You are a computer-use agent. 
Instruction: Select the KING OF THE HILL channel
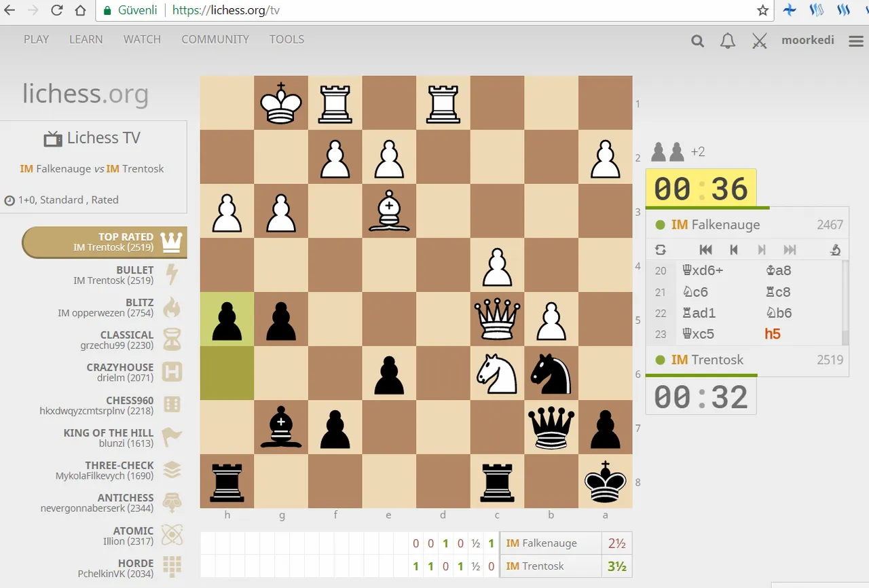tap(105, 438)
